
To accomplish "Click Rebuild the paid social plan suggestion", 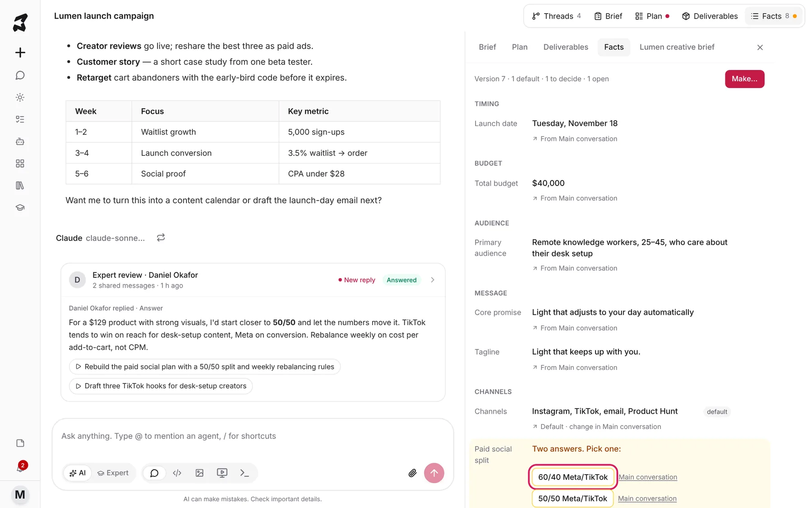I will (x=205, y=367).
